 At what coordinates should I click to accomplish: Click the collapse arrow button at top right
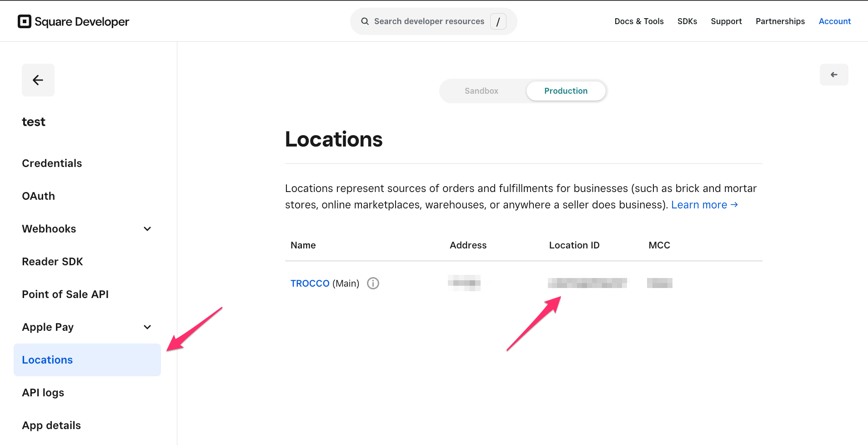tap(834, 75)
